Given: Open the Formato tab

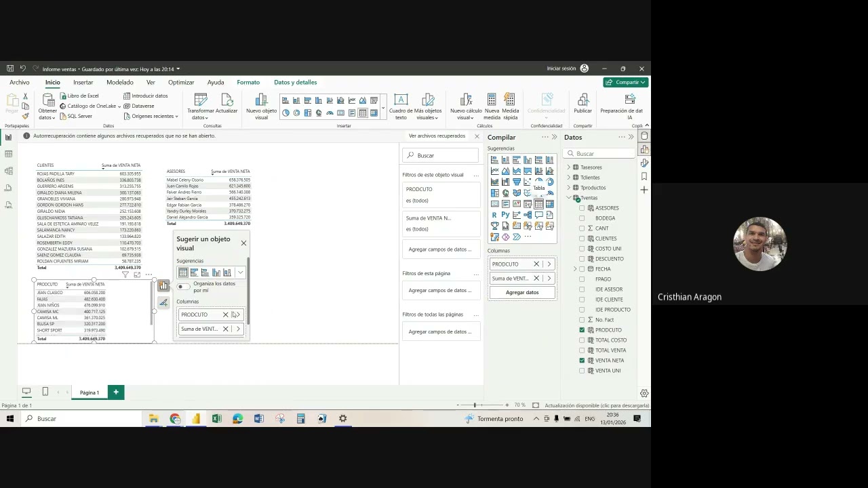Looking at the screenshot, I should pos(248,82).
